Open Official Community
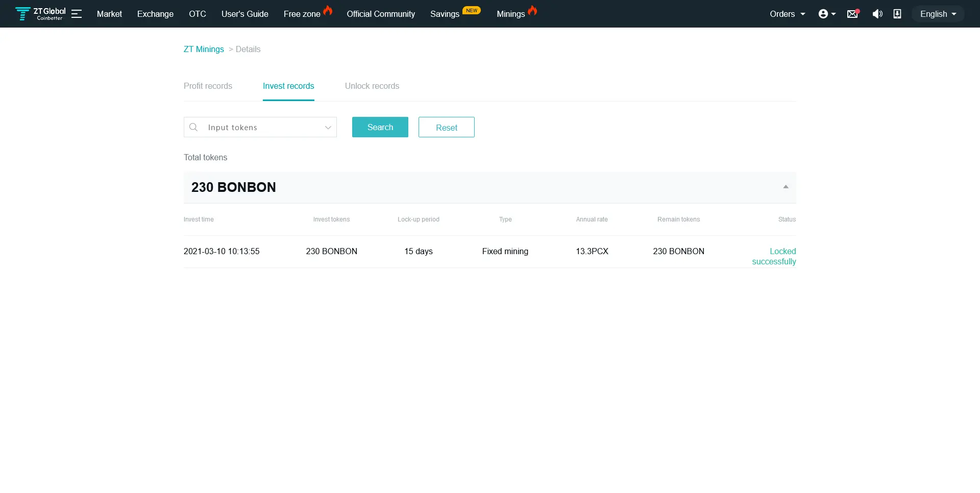Image resolution: width=980 pixels, height=493 pixels. click(381, 14)
